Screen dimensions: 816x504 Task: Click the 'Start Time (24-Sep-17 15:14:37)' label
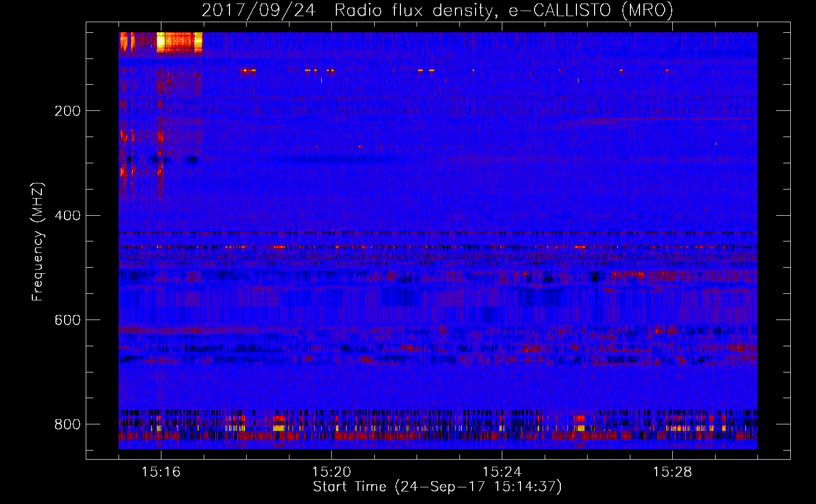[x=437, y=487]
